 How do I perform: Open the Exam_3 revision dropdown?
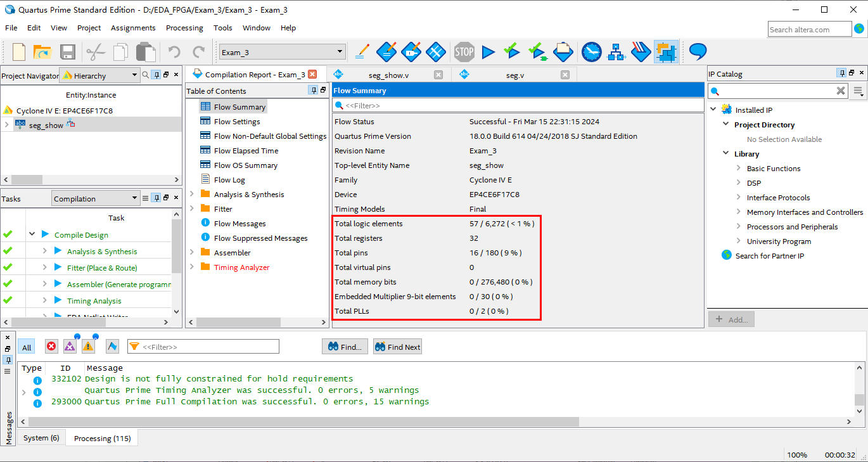point(282,52)
